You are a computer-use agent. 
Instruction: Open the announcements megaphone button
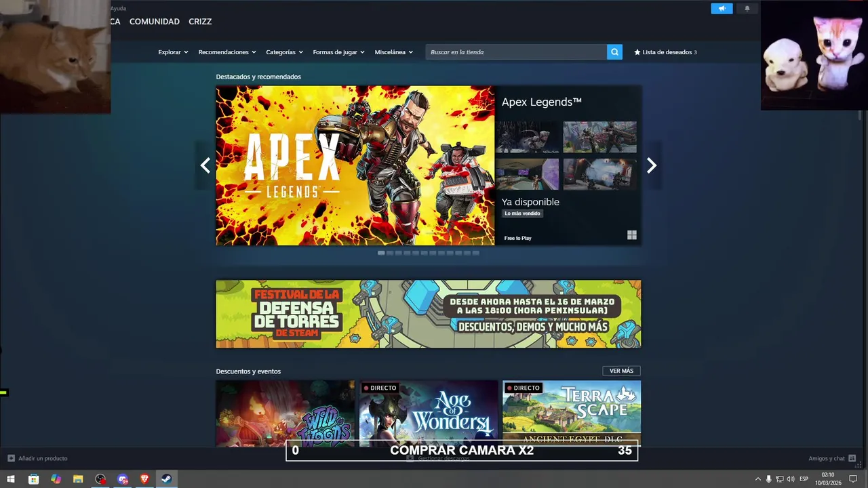722,8
